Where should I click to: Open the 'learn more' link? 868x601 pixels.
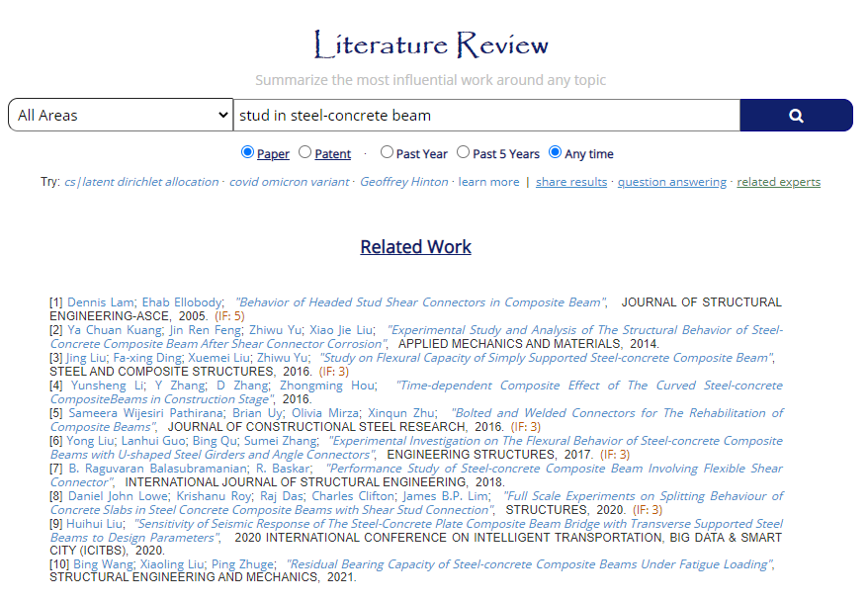pyautogui.click(x=488, y=182)
